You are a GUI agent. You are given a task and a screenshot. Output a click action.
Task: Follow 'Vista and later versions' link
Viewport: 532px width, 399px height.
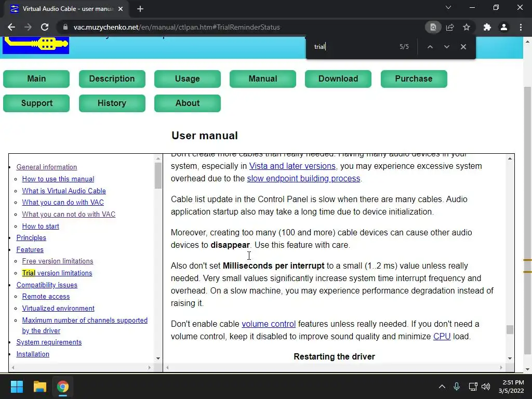[x=292, y=166]
